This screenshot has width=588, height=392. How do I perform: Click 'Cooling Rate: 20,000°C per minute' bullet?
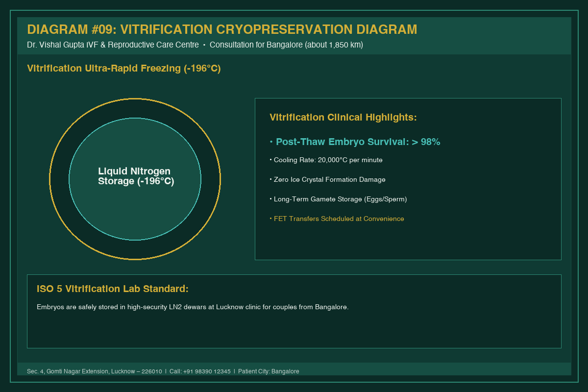(x=326, y=160)
